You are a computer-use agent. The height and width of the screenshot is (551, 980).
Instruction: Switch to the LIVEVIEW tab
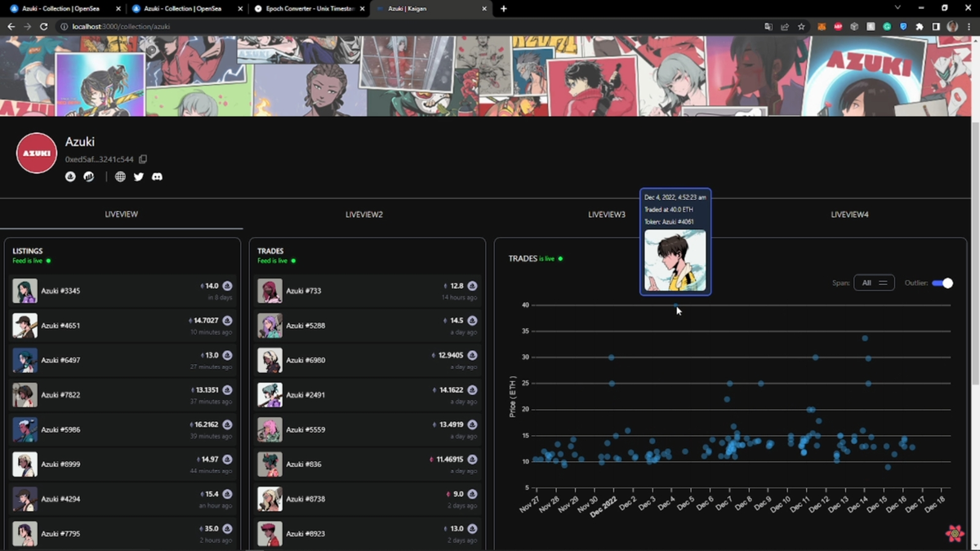122,215
